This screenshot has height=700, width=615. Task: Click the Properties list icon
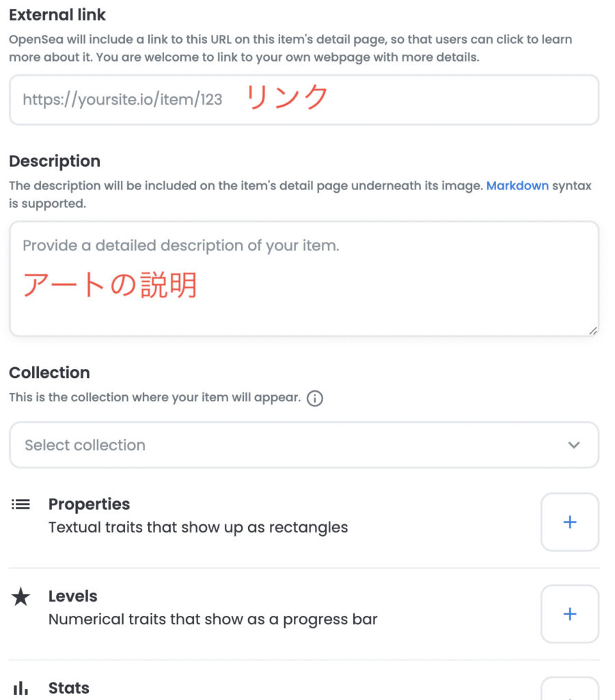(21, 504)
